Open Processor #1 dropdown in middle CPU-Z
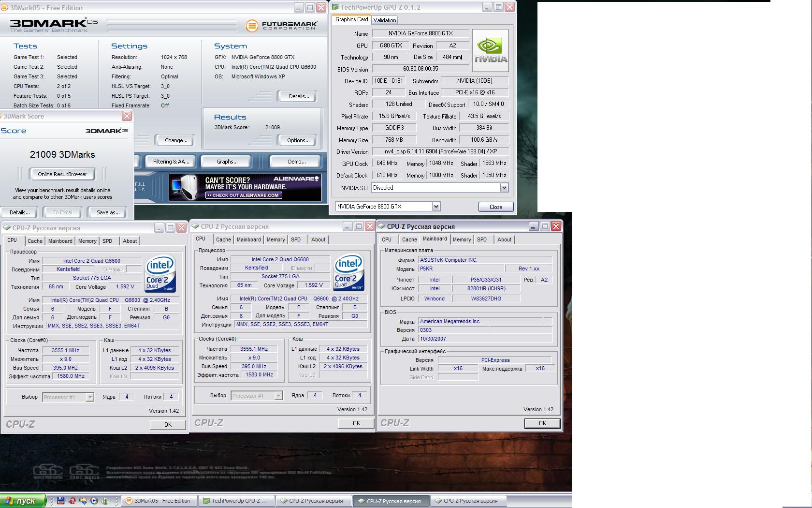 coord(278,396)
